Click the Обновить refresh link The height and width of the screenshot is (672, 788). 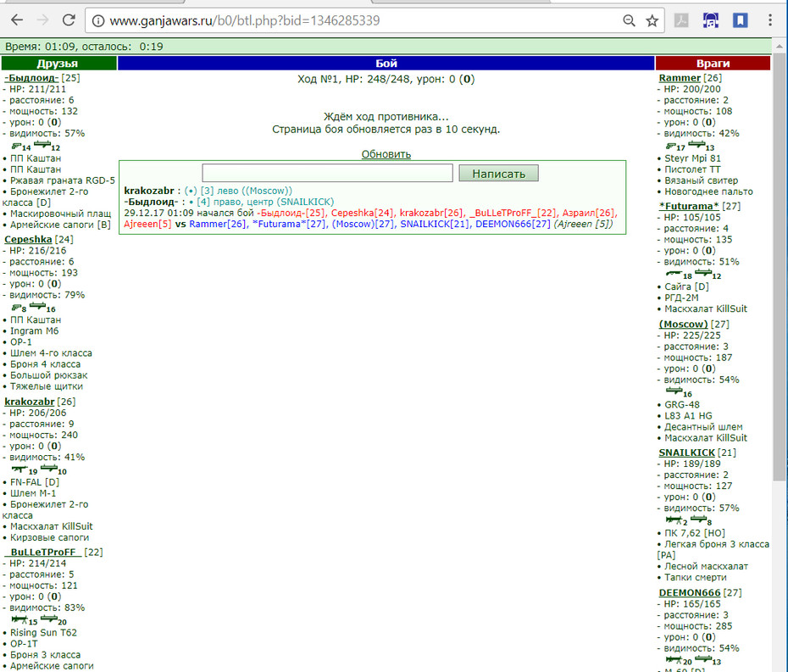coord(386,154)
